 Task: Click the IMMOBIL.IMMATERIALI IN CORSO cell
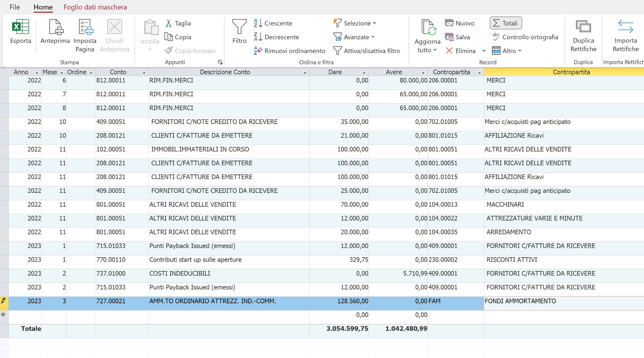229,152
